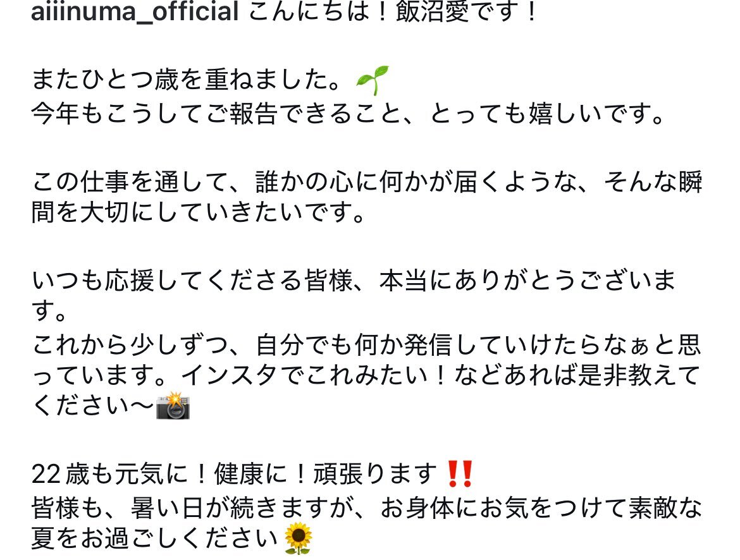
Task: Click the text 夏をお過ごしください
Action: [x=155, y=539]
